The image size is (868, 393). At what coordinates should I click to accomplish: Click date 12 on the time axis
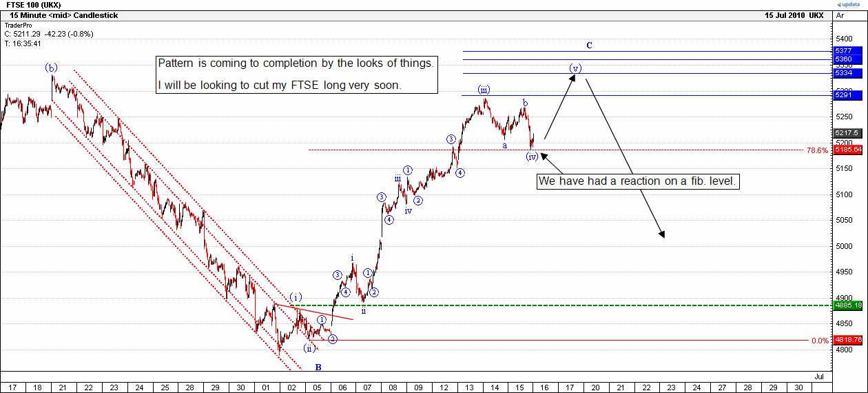(x=444, y=388)
